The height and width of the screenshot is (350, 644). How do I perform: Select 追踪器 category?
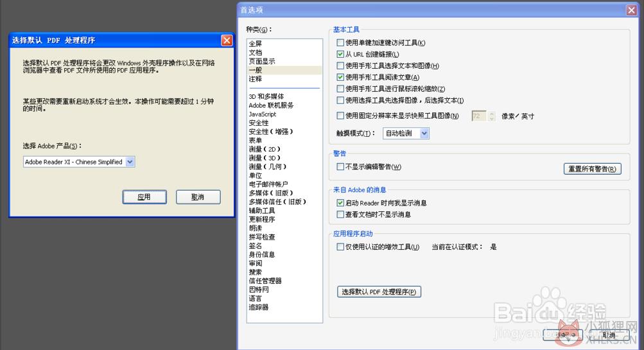[x=258, y=307]
